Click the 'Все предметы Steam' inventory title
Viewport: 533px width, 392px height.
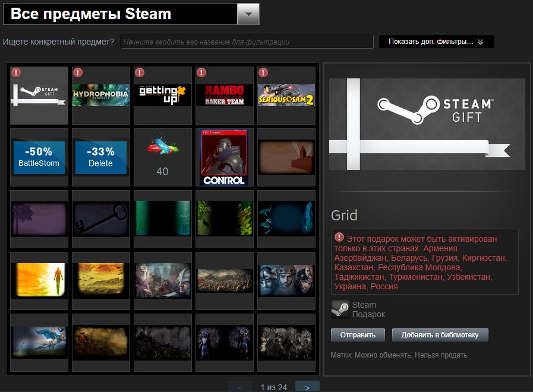point(91,14)
